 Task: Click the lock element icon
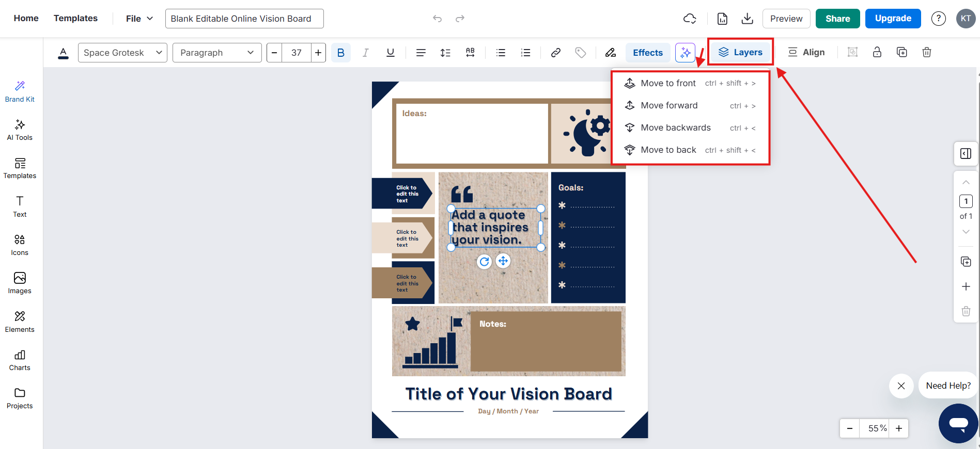click(x=877, y=52)
